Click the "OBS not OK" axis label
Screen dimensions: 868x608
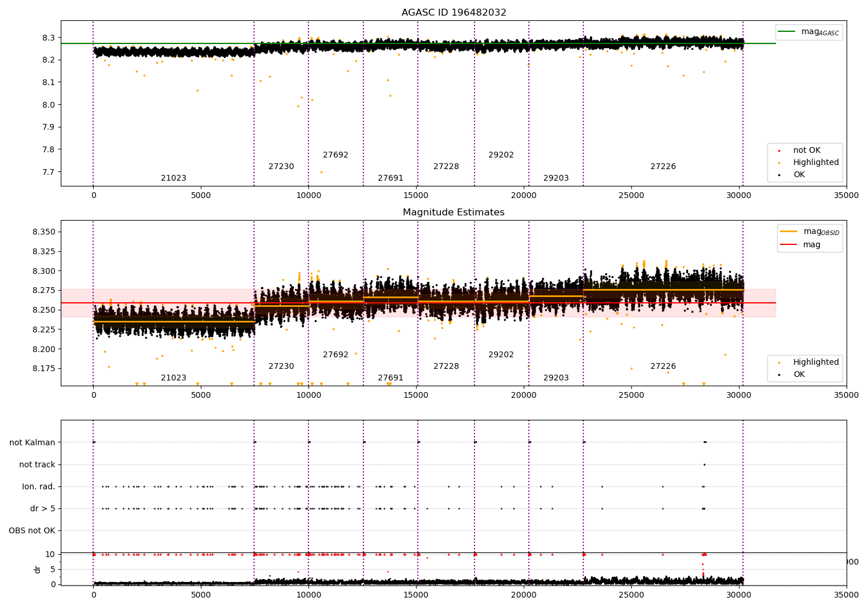(32, 530)
